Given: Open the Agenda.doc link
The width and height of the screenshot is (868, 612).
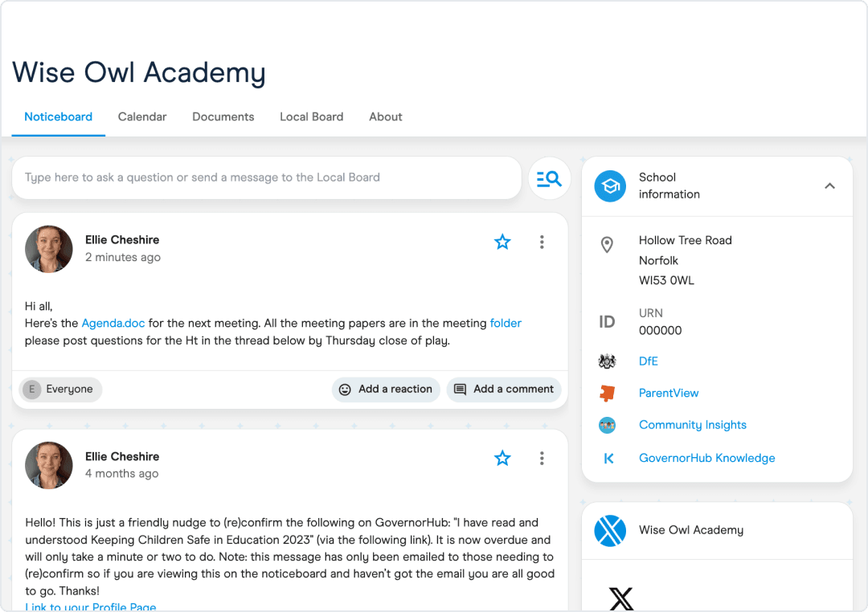Looking at the screenshot, I should pos(113,323).
